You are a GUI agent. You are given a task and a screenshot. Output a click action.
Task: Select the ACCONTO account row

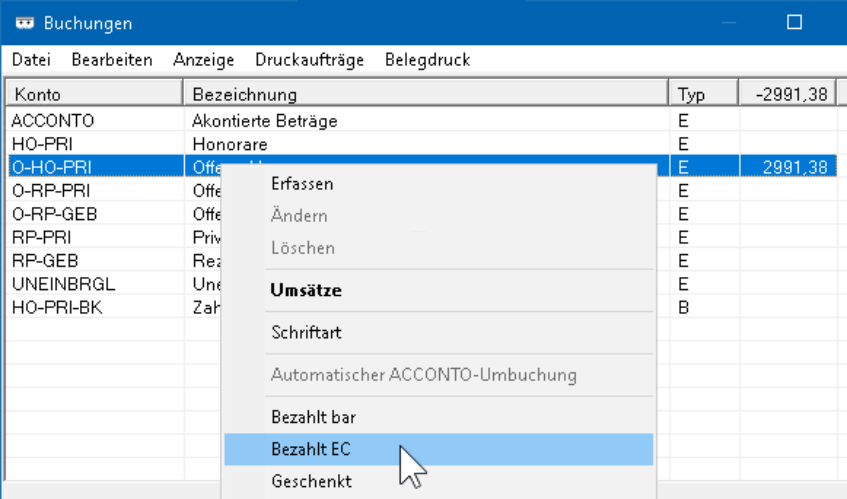[x=422, y=120]
